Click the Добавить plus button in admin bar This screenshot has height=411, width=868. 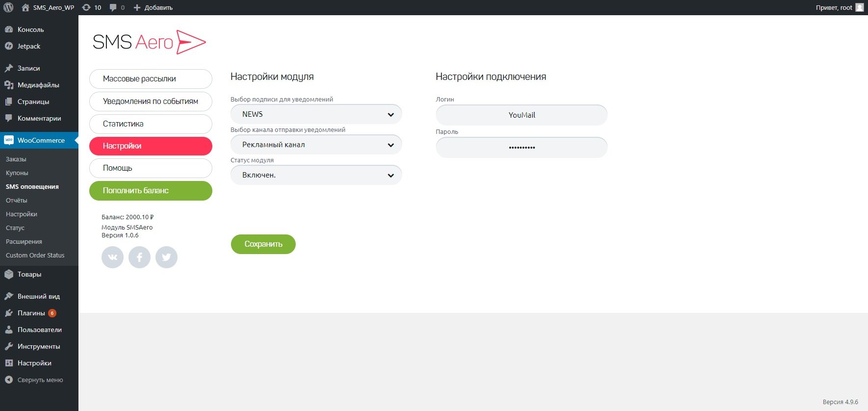coord(153,7)
